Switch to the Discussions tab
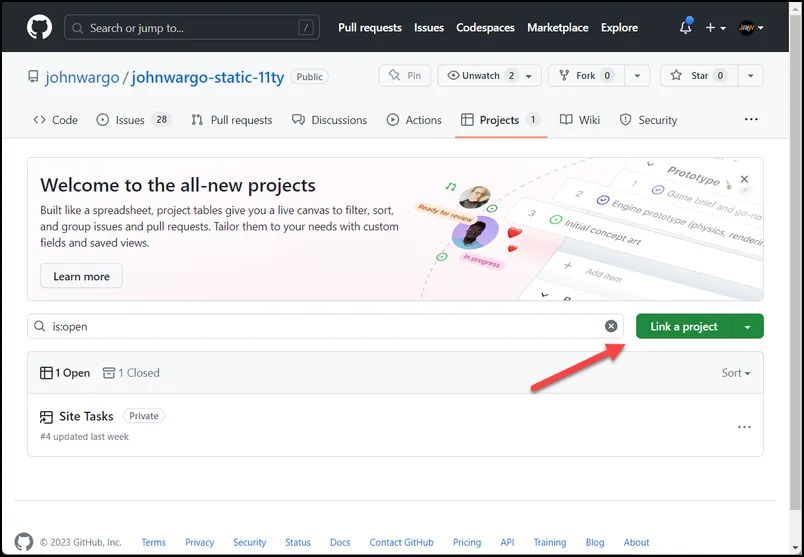This screenshot has height=557, width=804. click(329, 120)
